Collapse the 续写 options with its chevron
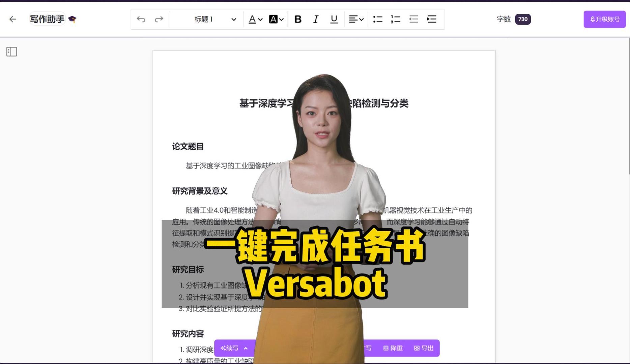This screenshot has width=630, height=364. tap(246, 348)
